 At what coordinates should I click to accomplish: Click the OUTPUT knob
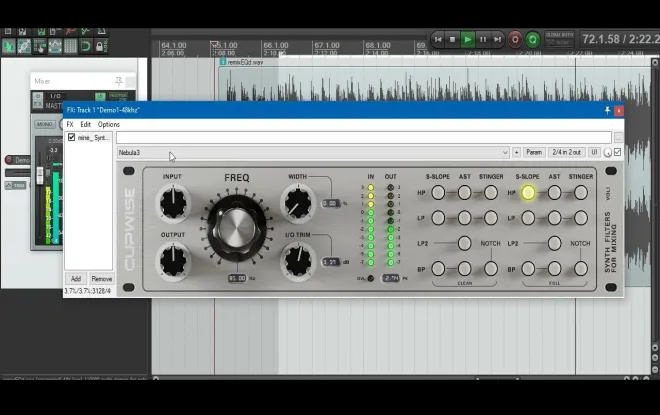pos(173,261)
